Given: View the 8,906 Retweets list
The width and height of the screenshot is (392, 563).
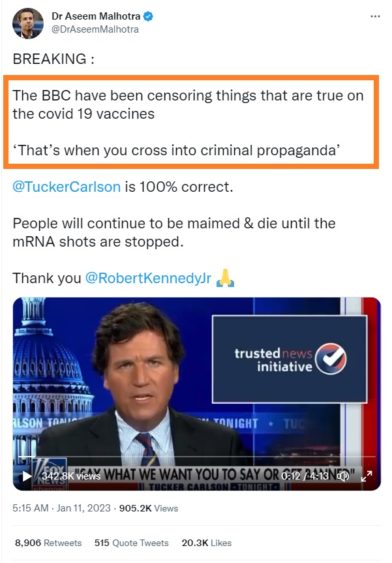Looking at the screenshot, I should click(x=48, y=543).
